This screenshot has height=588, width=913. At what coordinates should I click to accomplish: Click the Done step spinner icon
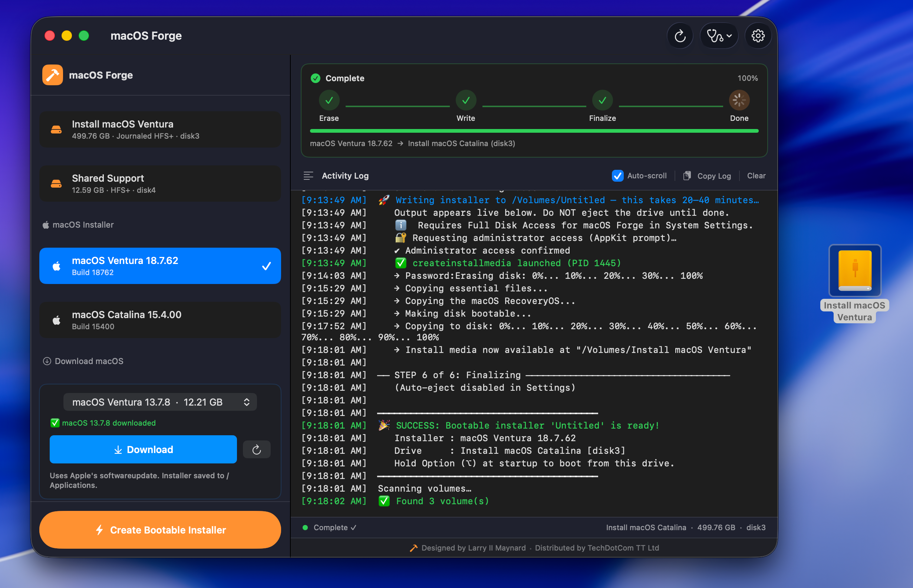coord(739,100)
